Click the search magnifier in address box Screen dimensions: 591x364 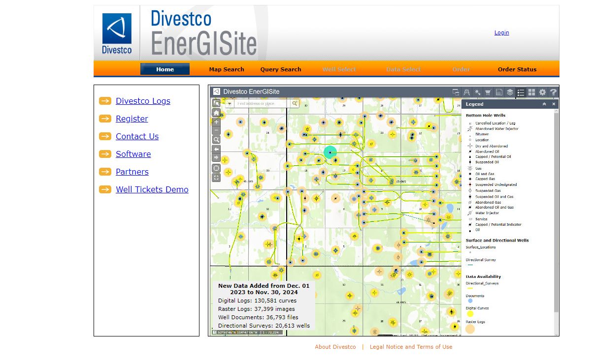coord(295,103)
